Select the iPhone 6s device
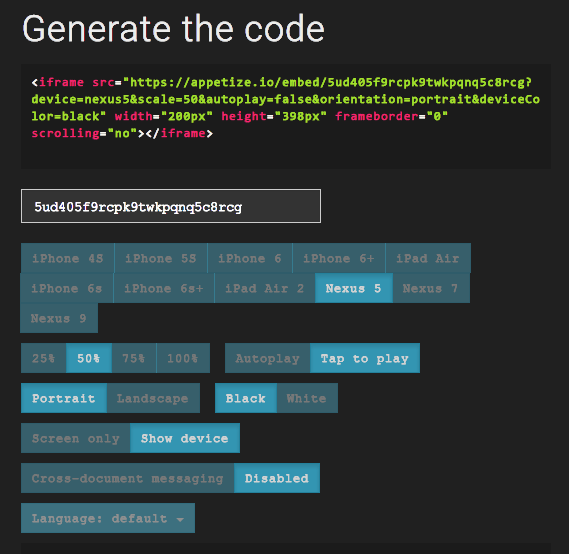 [67, 288]
